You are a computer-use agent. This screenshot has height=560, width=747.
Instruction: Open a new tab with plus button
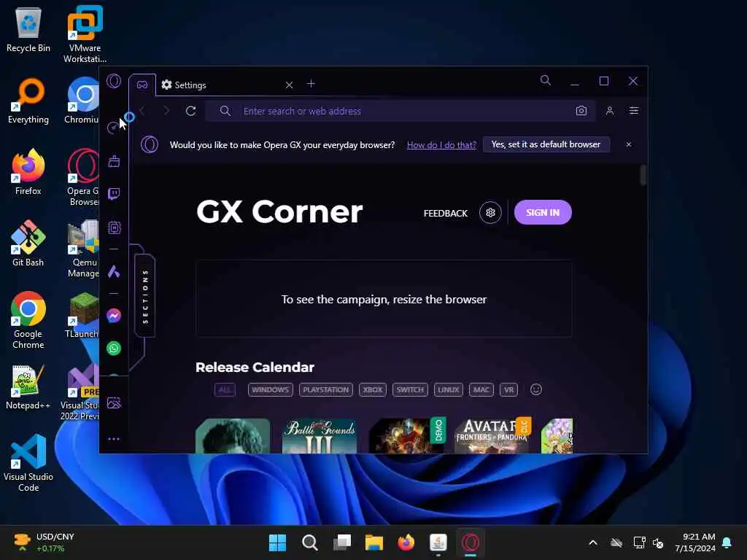coord(311,84)
